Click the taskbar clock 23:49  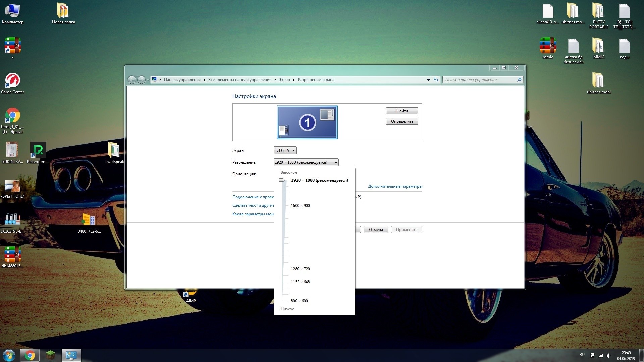(626, 353)
